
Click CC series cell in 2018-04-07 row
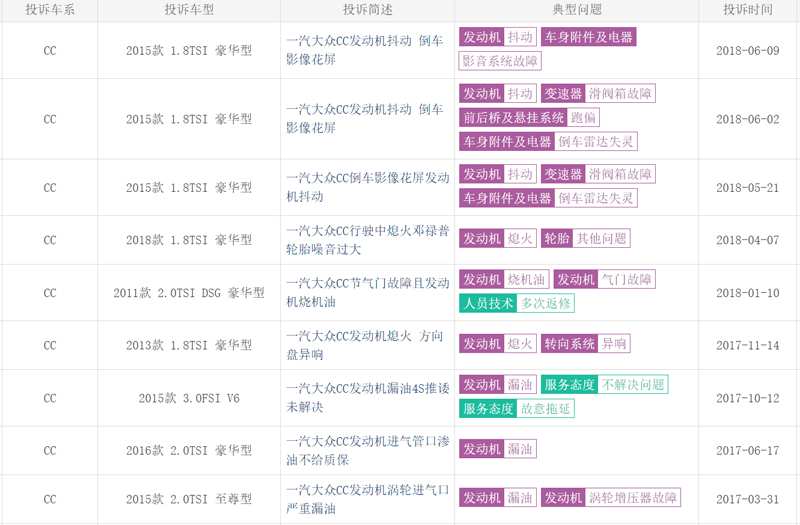tap(50, 240)
